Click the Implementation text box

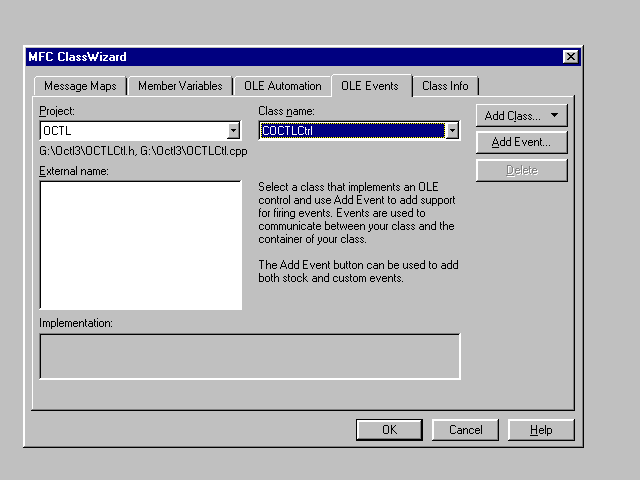tap(249, 356)
